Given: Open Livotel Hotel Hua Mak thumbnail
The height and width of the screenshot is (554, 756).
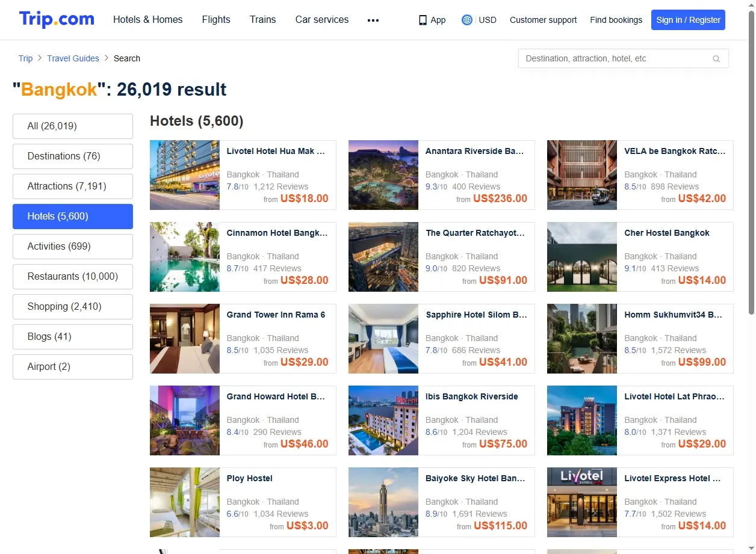Looking at the screenshot, I should (x=185, y=175).
